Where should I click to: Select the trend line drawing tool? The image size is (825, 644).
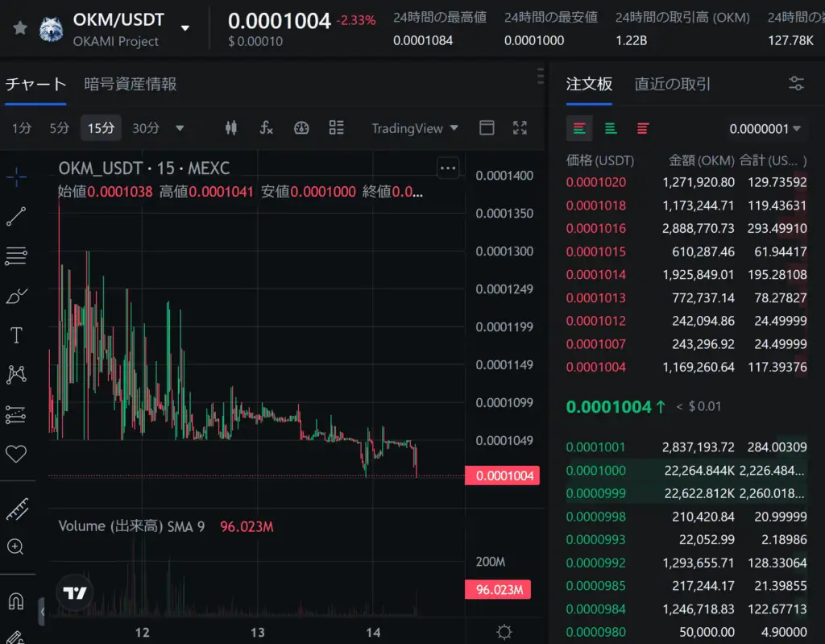click(16, 217)
